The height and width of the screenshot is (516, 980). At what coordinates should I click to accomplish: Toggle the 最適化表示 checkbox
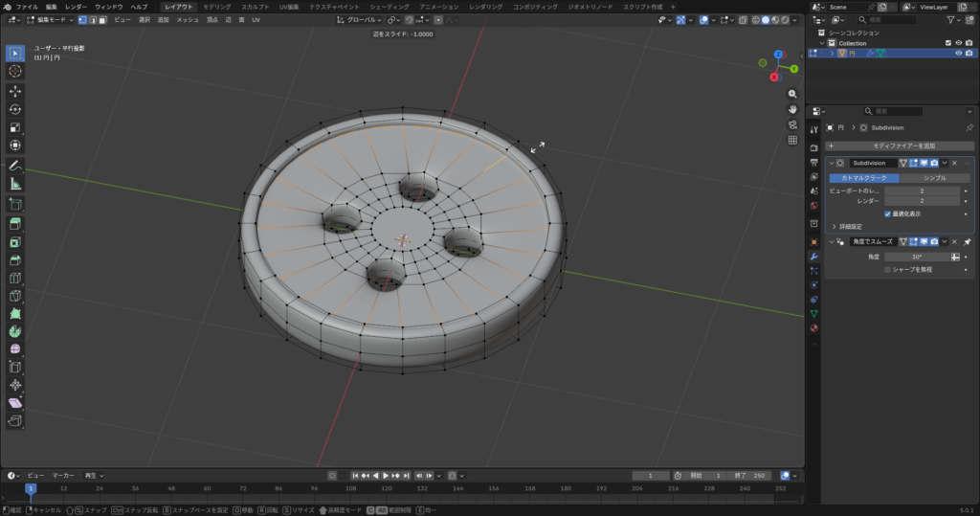tap(887, 213)
